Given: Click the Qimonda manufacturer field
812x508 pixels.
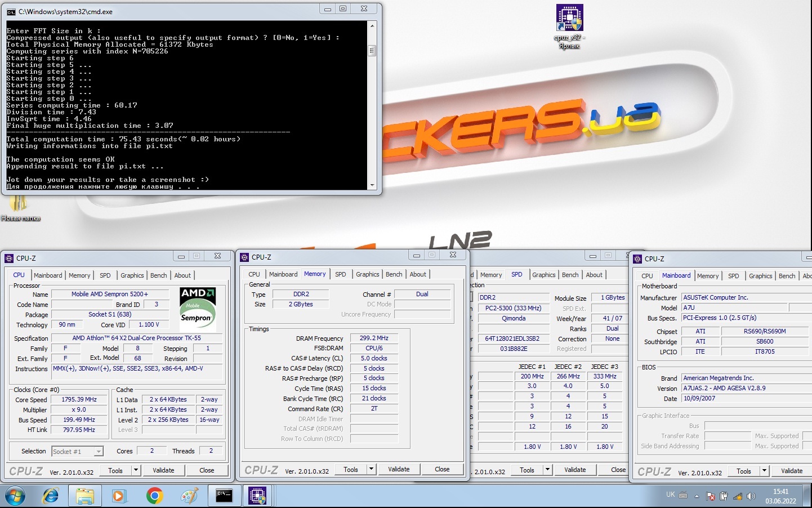Looking at the screenshot, I should [514, 318].
